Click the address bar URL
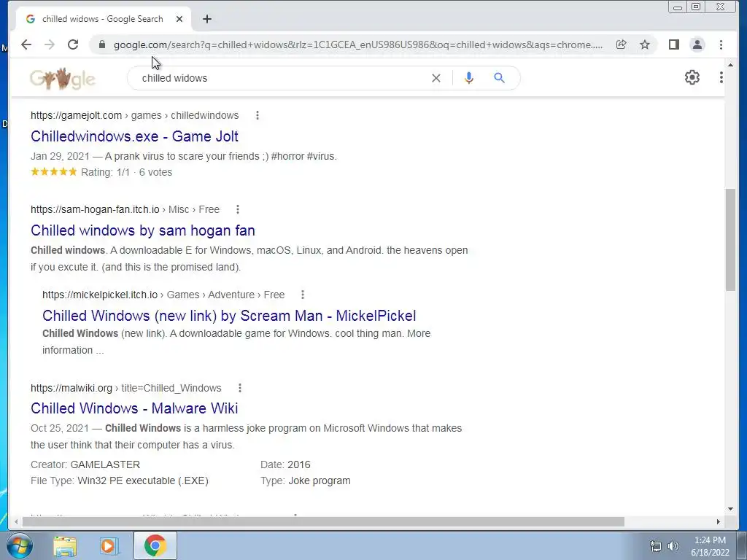 pos(357,44)
